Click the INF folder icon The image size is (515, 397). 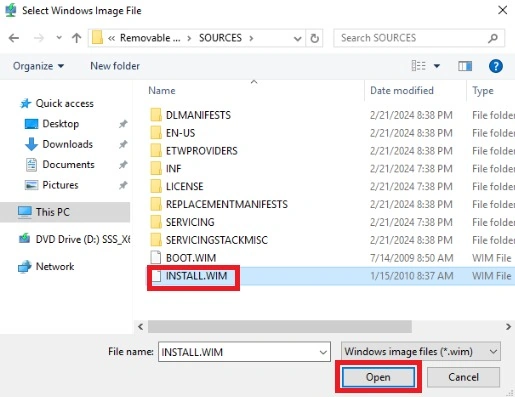pos(156,169)
